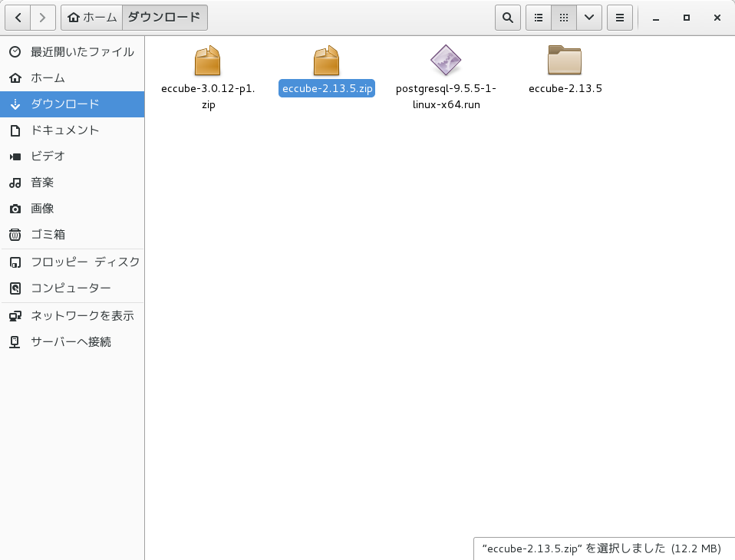Minimize the file manager window
The image size is (735, 560).
(x=656, y=18)
